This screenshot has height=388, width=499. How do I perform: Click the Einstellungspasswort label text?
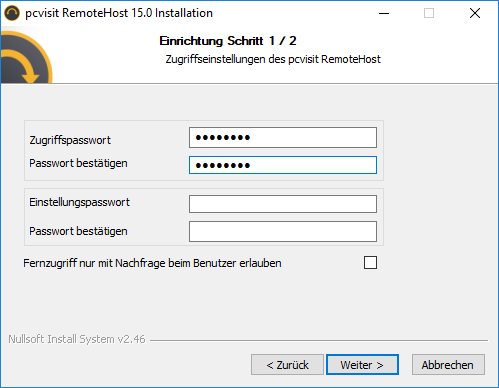[79, 202]
